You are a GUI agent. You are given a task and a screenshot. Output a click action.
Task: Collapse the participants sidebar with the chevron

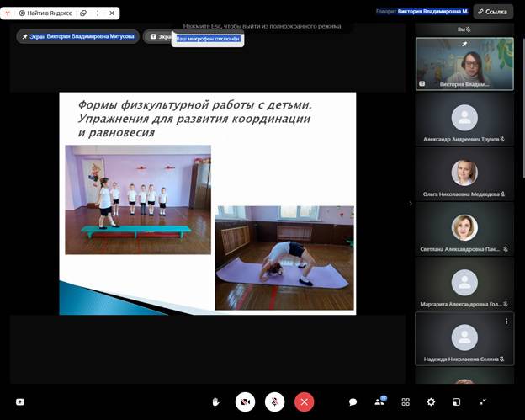pyautogui.click(x=411, y=204)
